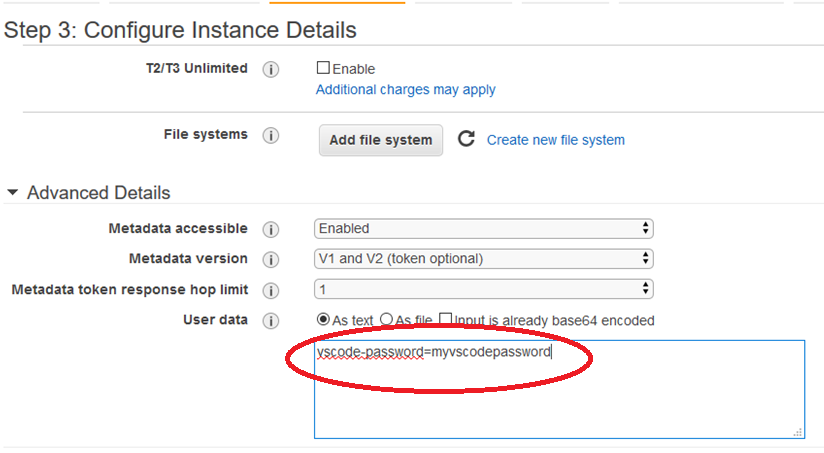Check "Input is already base64 encoded"

tap(445, 320)
